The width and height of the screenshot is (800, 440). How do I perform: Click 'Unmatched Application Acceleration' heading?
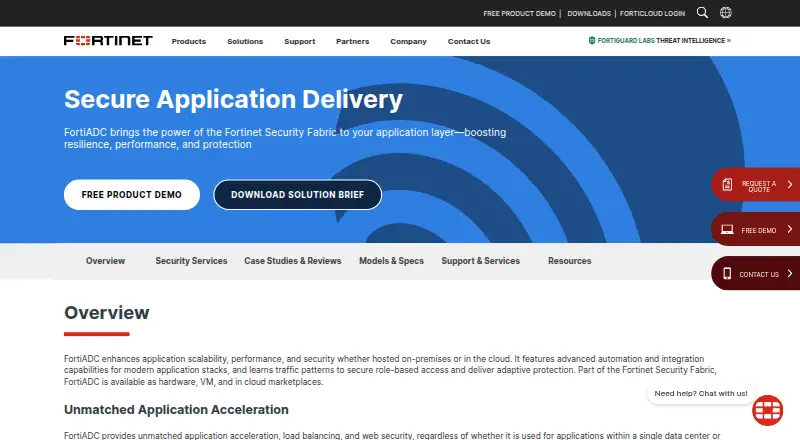[x=176, y=409]
